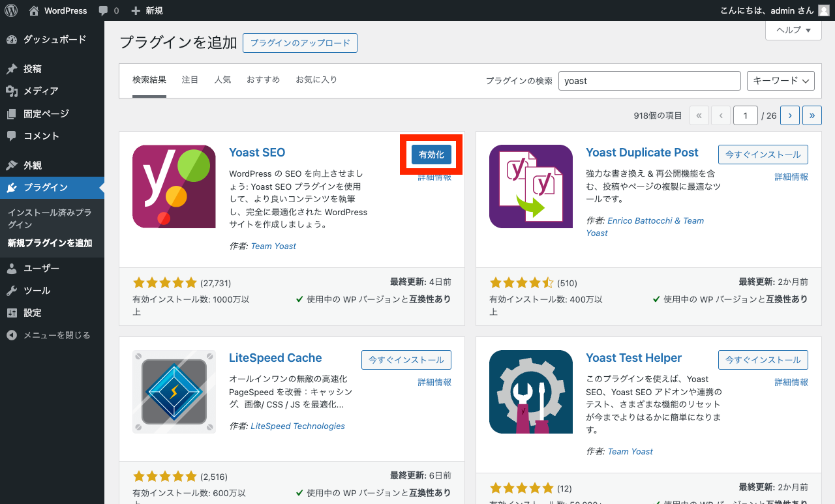Click the 918個の項目 count text
The width and height of the screenshot is (835, 504).
tap(658, 115)
